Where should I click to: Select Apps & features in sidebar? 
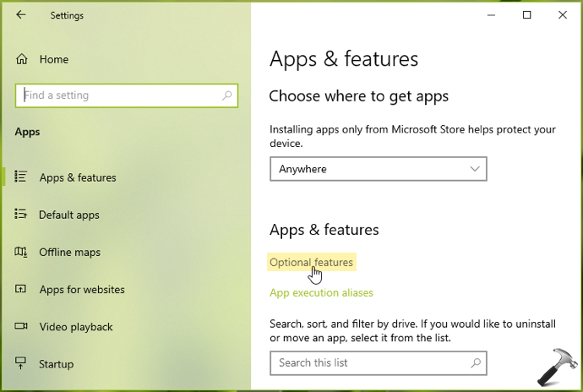tap(78, 177)
